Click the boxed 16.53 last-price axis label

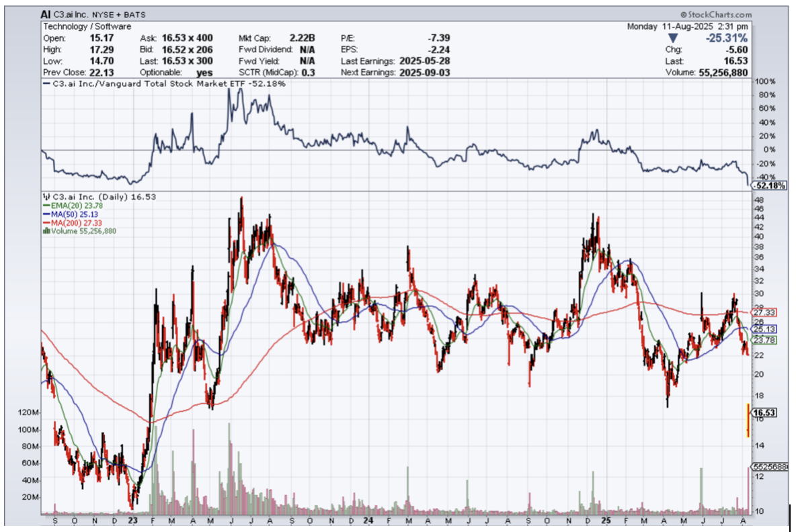pyautogui.click(x=764, y=412)
